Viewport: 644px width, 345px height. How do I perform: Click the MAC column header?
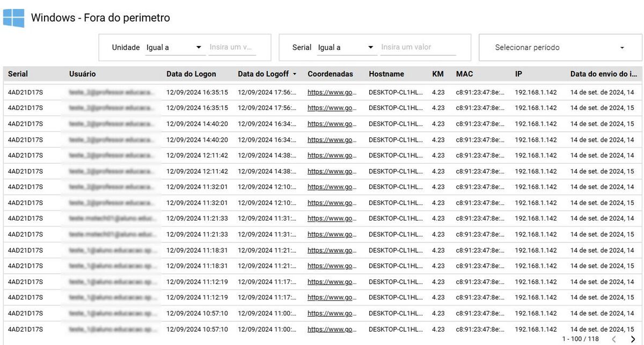click(464, 74)
